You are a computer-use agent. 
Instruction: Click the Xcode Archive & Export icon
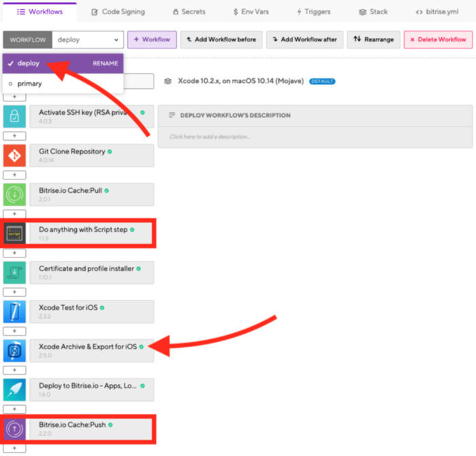point(14,351)
